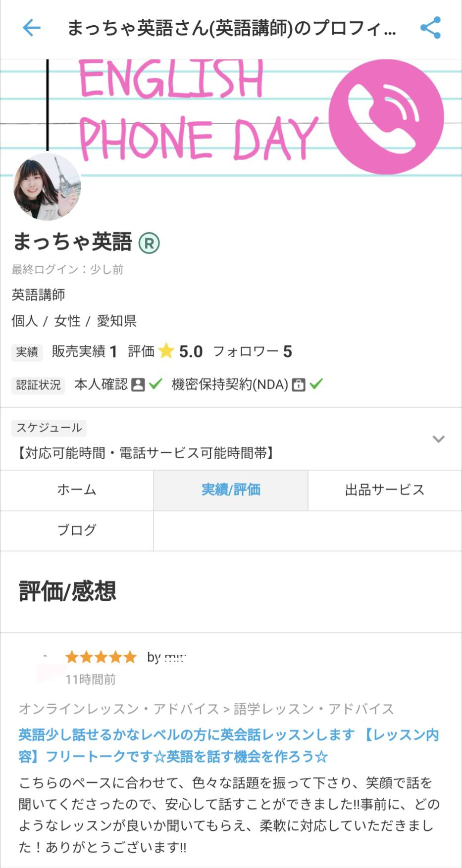Viewport: 462px width, 868px height.
Task: Open the reviewed English lesson service link
Action: tap(228, 745)
